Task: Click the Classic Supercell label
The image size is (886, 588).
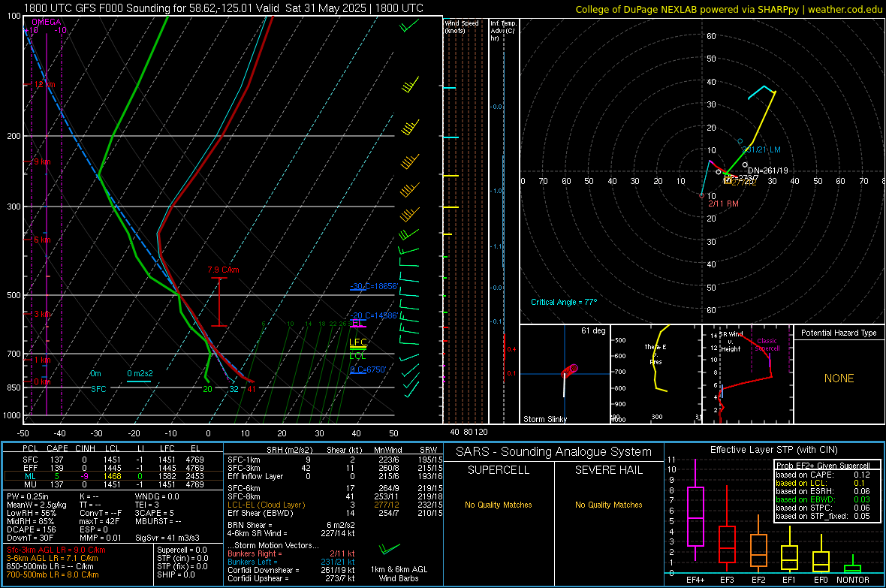Action: 767,345
